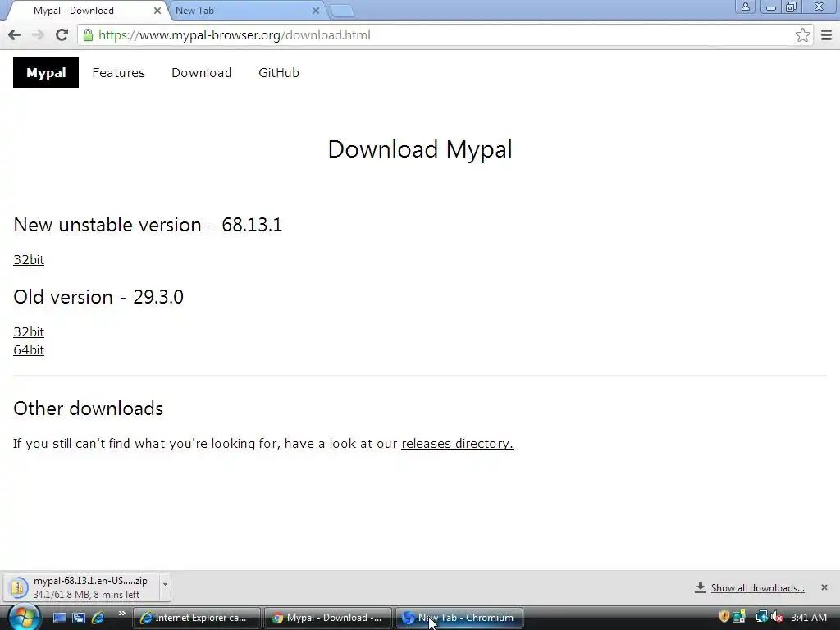The height and width of the screenshot is (630, 840).
Task: Open the Chrome hamburger menu
Action: coord(826,35)
